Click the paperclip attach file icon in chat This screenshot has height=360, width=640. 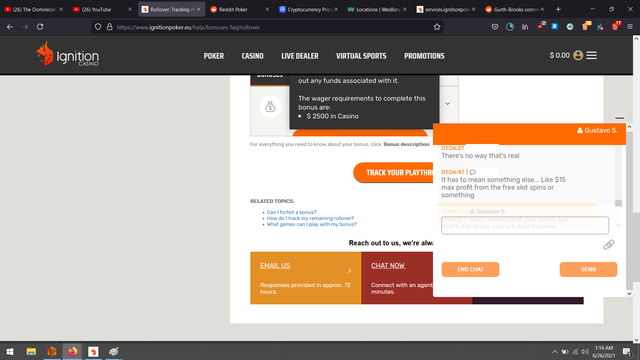pos(608,244)
